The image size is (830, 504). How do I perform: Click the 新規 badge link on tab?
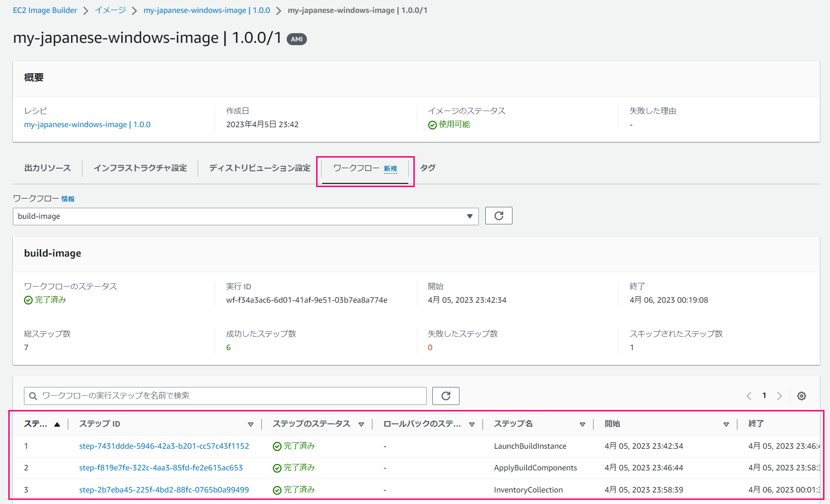coord(390,169)
